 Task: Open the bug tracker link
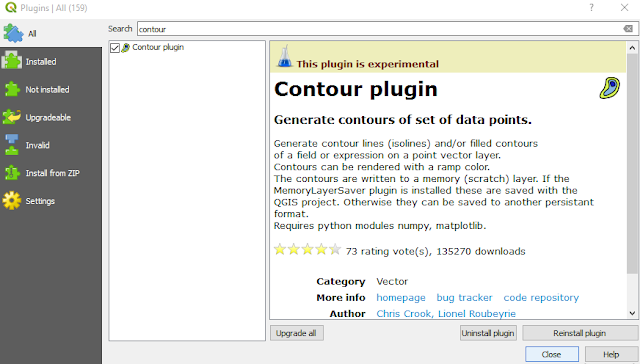tap(464, 298)
